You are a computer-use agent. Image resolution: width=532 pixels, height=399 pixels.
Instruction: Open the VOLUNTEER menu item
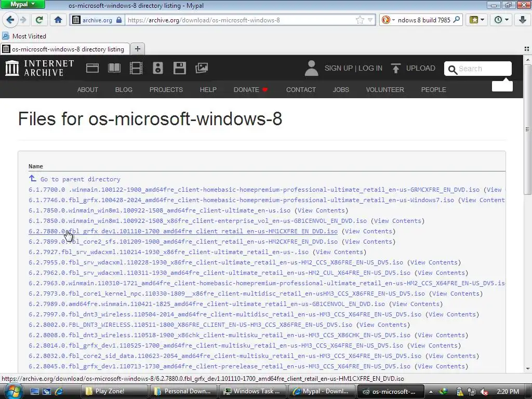click(x=385, y=89)
